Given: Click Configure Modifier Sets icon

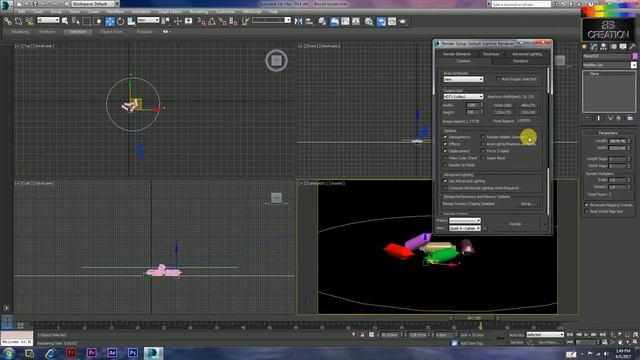Looking at the screenshot, I should coord(630,118).
